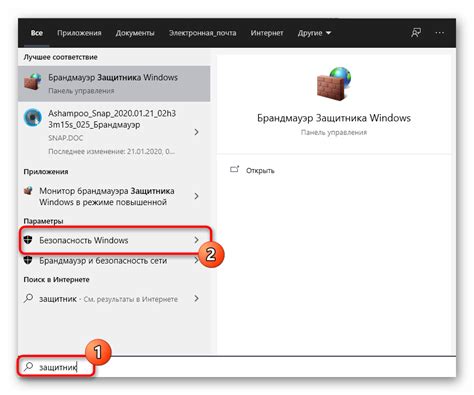Image resolution: width=474 pixels, height=395 pixels.
Task: Click the search box with защитник
Action: [x=237, y=367]
